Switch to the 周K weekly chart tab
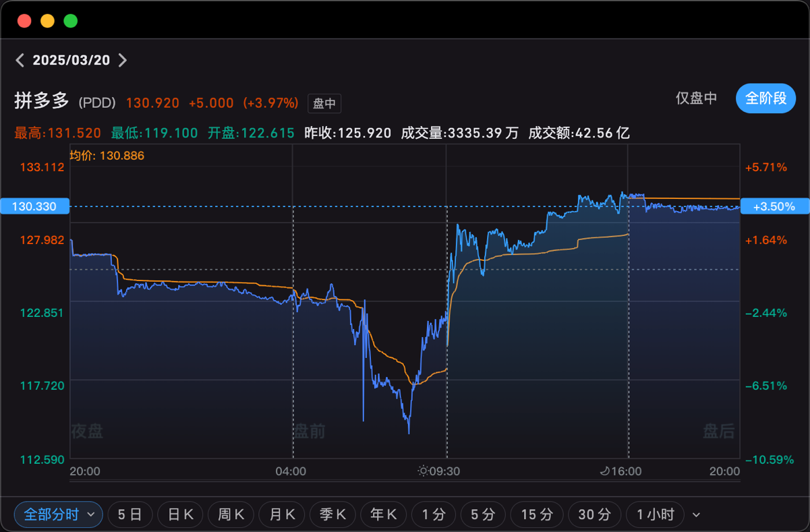Screen dimensions: 810x532 (x=231, y=515)
